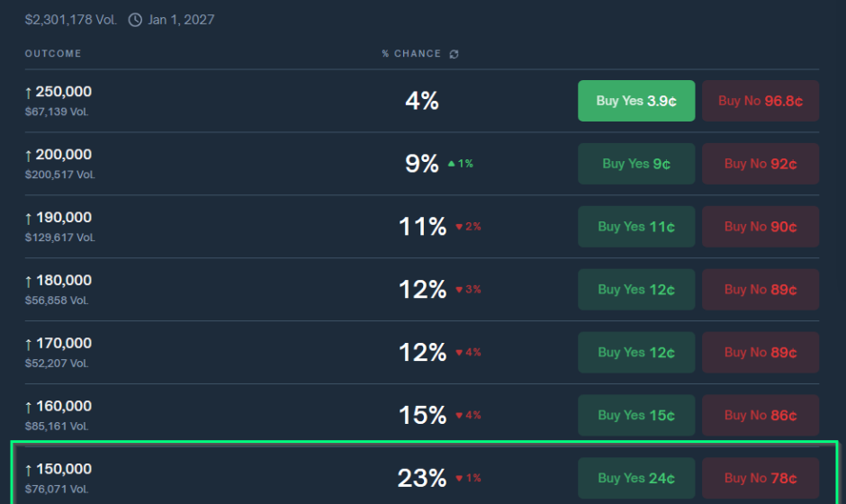The width and height of the screenshot is (846, 504).
Task: Click the refresh icon beside % Chance
Action: pos(454,54)
